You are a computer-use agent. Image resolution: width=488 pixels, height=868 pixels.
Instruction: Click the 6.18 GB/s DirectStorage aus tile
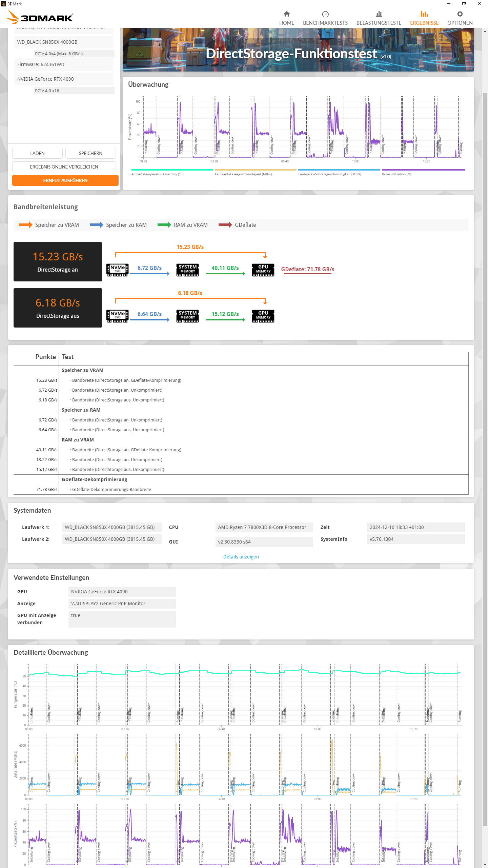[x=58, y=308]
